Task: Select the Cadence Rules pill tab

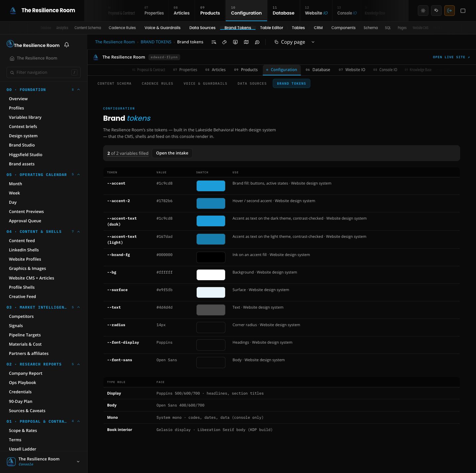Action: pos(157,84)
